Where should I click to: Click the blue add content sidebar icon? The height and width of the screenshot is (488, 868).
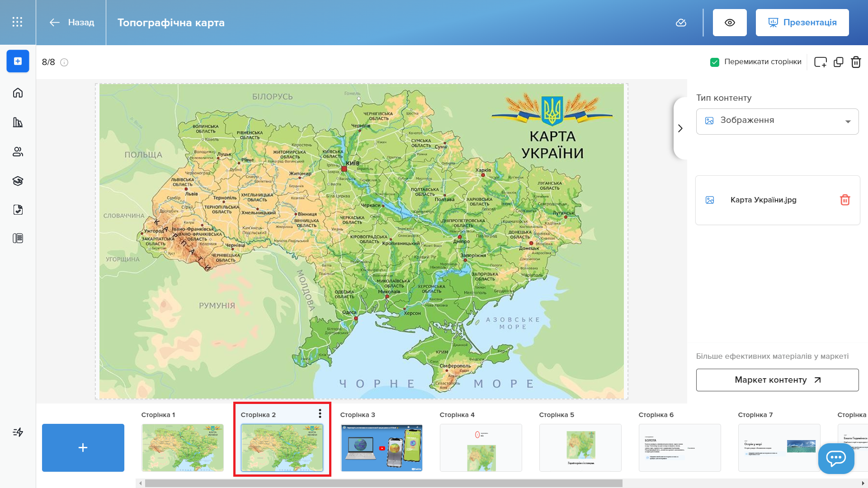tap(18, 61)
